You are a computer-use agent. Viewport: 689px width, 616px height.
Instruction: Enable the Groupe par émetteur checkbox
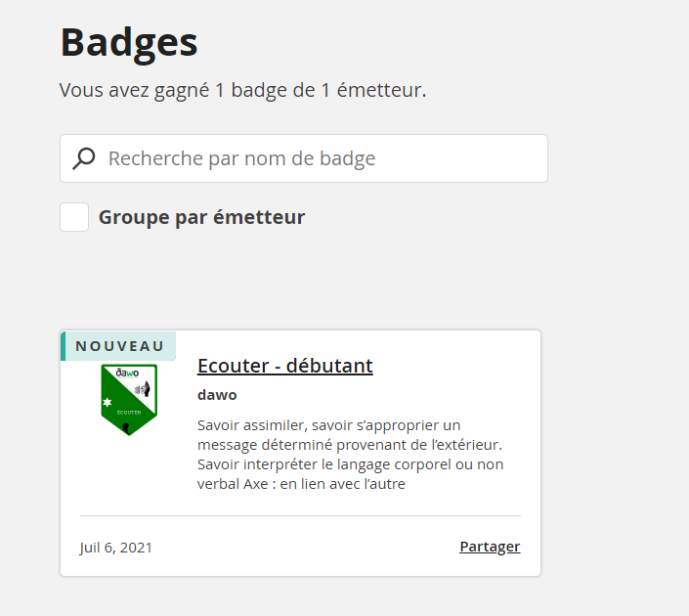tap(74, 217)
